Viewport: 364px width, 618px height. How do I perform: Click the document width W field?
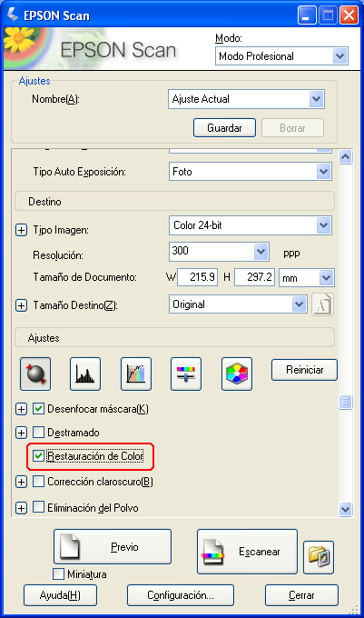pos(198,277)
